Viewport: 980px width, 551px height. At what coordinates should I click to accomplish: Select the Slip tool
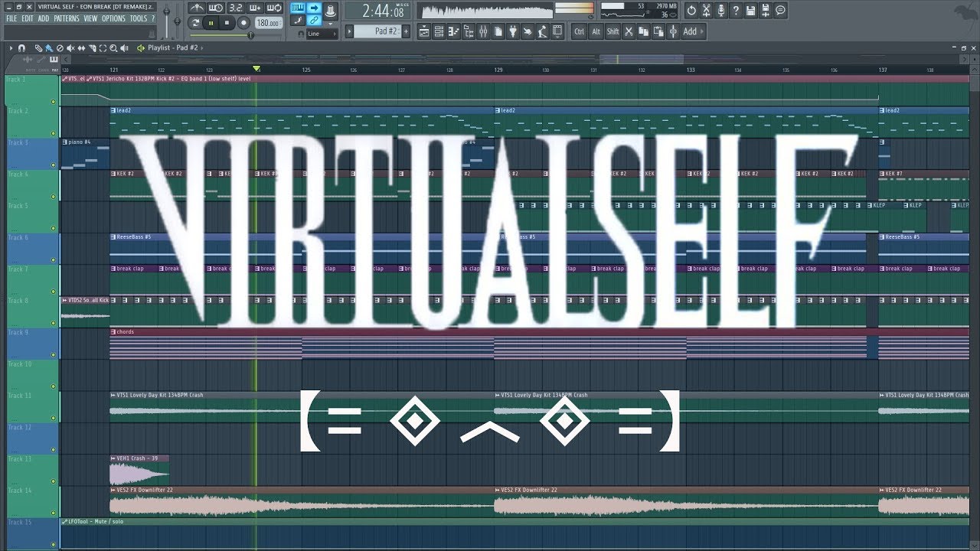[81, 47]
